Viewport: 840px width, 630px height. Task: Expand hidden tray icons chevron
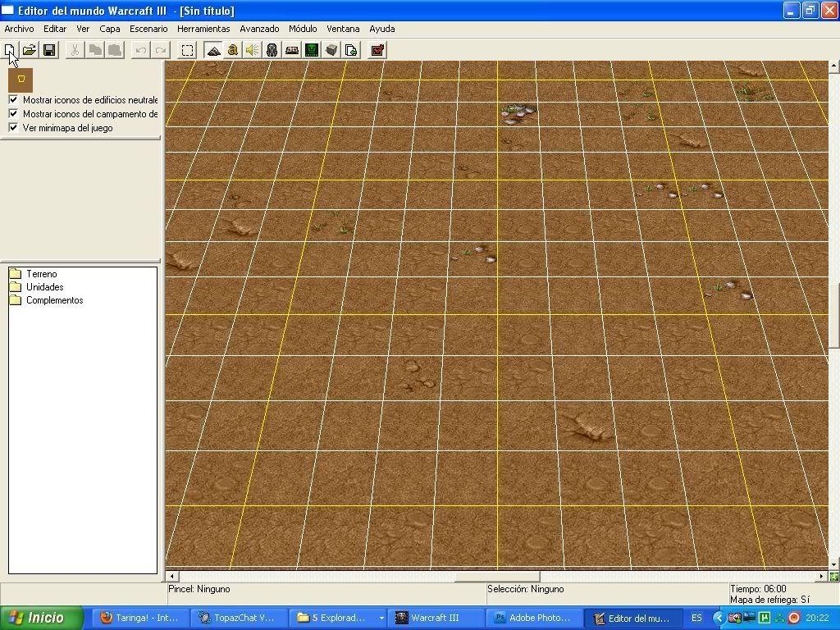point(719,618)
